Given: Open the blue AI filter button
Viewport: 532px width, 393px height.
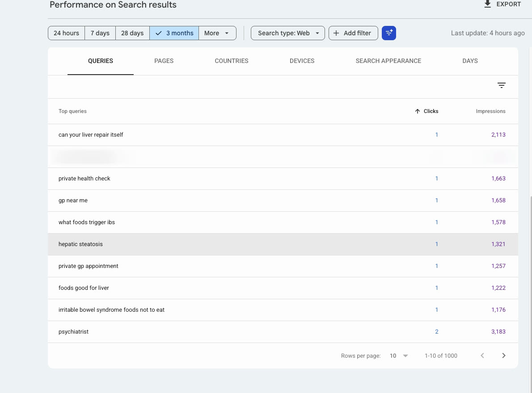Looking at the screenshot, I should (389, 33).
